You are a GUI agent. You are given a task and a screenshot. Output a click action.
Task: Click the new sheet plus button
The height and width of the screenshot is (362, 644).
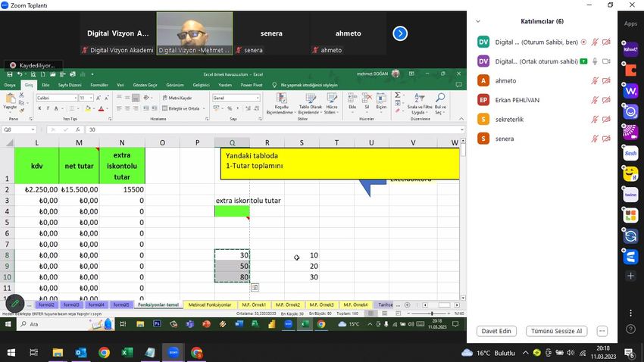407,305
